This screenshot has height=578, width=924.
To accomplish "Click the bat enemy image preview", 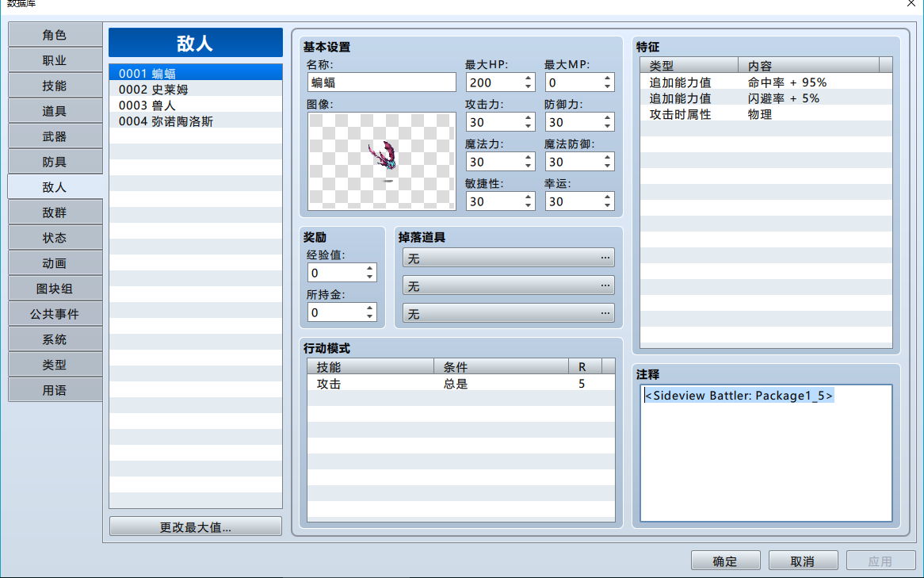I will click(x=381, y=162).
